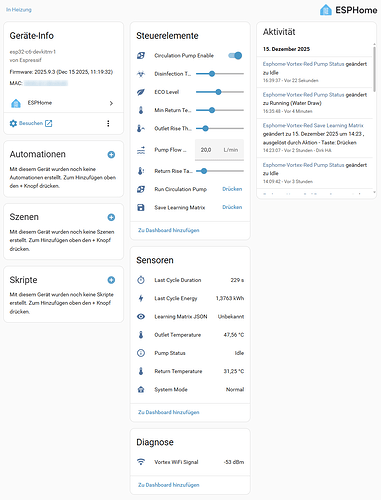Screen dimensions: 381x500
Task: Click the Pump Flow waves icon
Action: click(141, 150)
